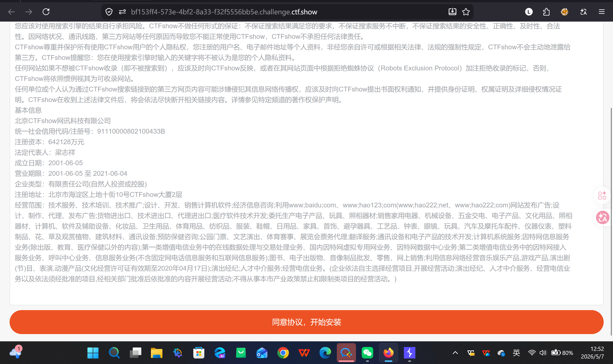Open the battery 80% indicator

[x=562, y=353]
